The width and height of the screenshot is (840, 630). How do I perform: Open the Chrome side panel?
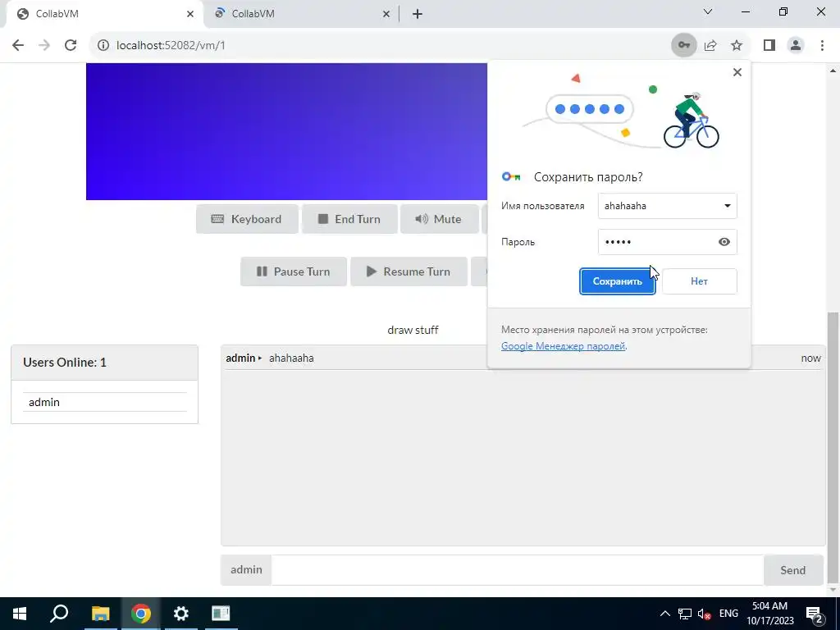[769, 45]
